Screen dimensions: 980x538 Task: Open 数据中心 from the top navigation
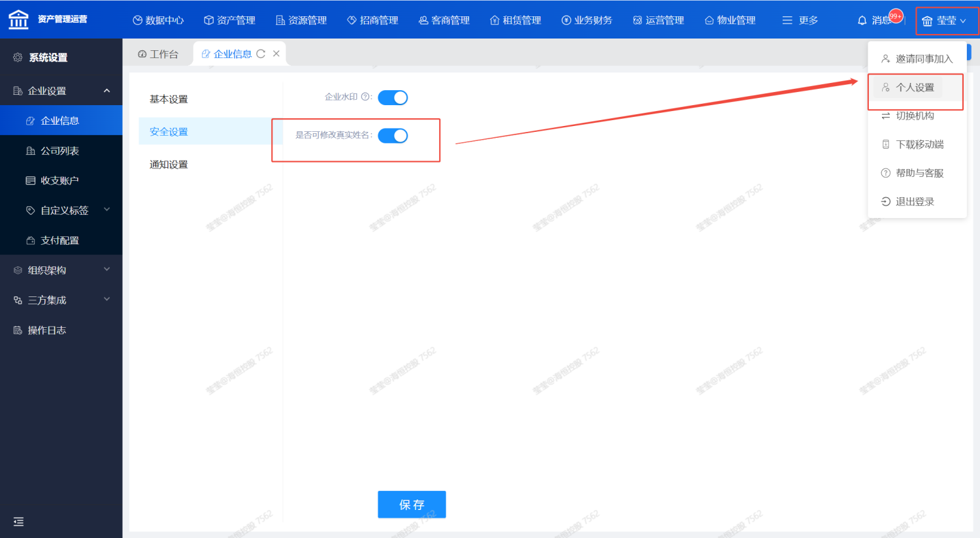point(158,20)
